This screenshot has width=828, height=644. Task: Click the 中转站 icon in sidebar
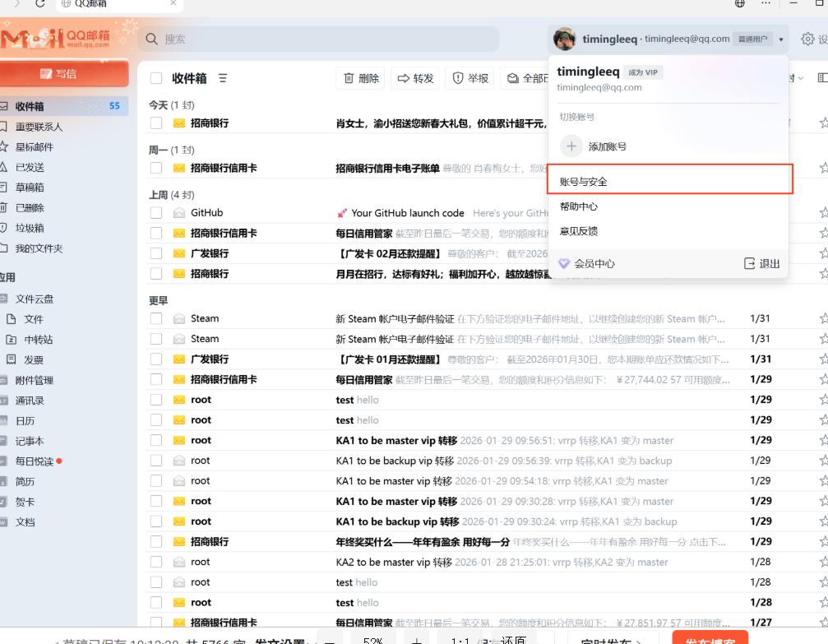[11, 340]
